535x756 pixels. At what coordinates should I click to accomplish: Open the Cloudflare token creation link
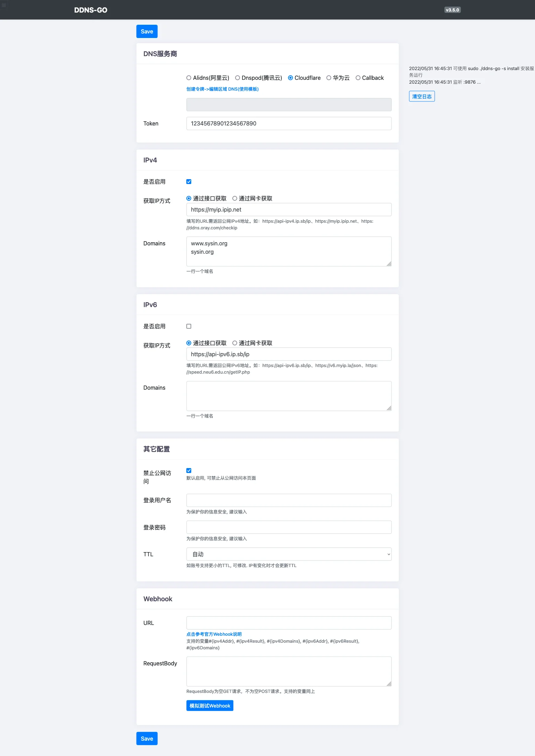(222, 89)
